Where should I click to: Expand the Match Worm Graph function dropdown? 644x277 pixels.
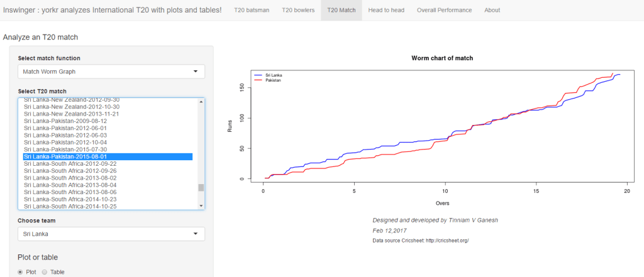coord(111,72)
